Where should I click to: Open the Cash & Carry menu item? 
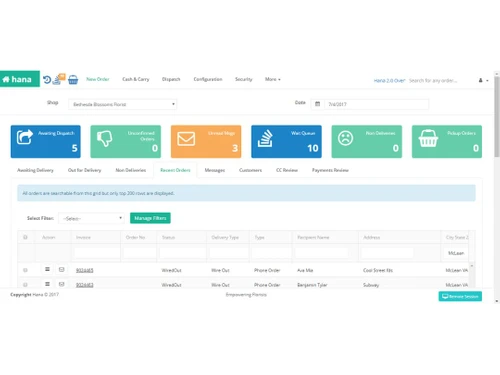point(136,79)
